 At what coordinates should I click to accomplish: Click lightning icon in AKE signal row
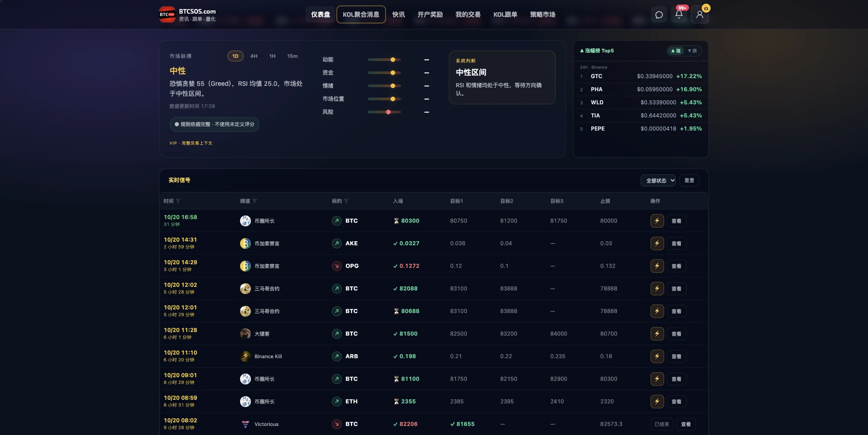tap(657, 243)
